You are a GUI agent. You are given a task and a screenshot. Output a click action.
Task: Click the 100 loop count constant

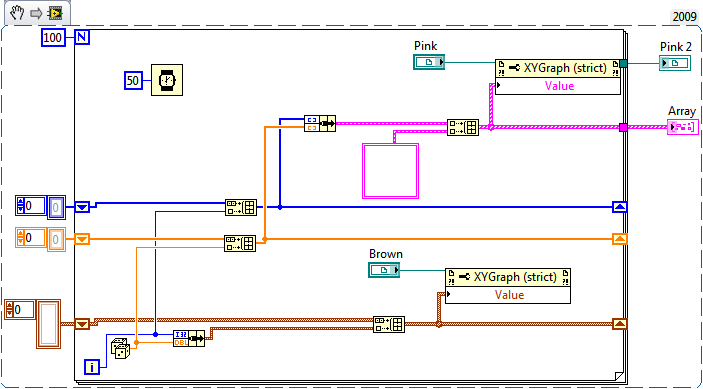53,38
